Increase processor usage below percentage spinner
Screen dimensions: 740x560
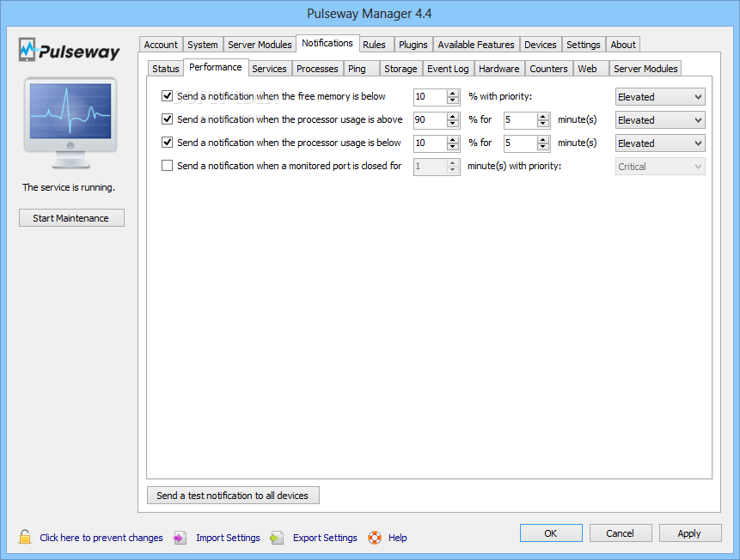click(453, 139)
